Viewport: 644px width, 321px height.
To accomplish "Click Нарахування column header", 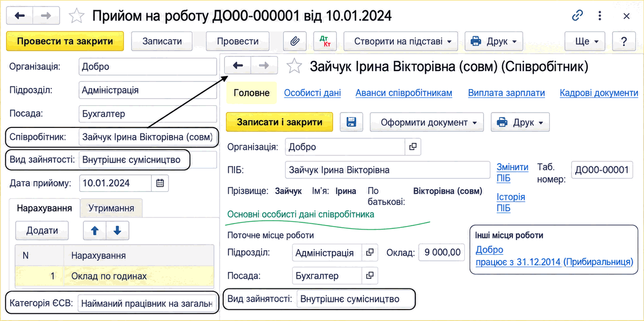I will point(139,255).
